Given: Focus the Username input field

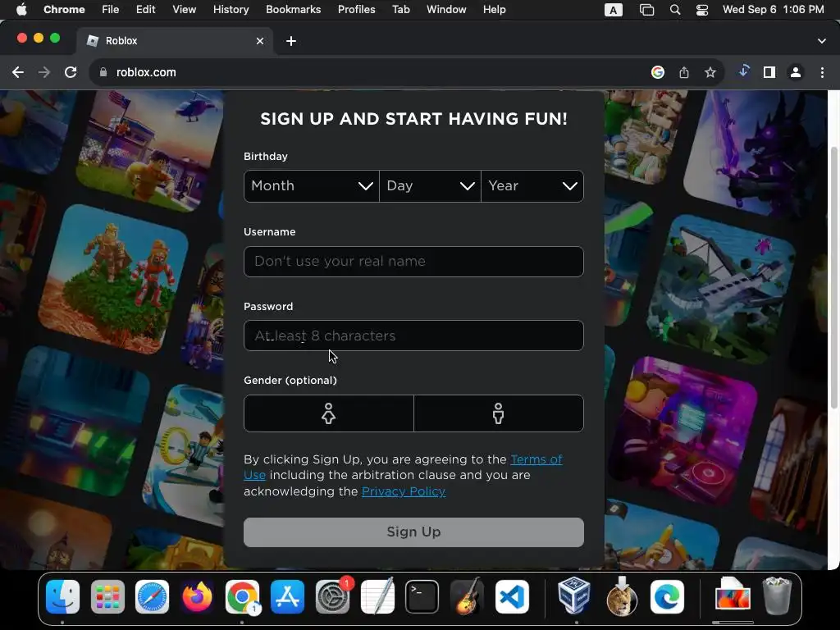Looking at the screenshot, I should [x=413, y=262].
